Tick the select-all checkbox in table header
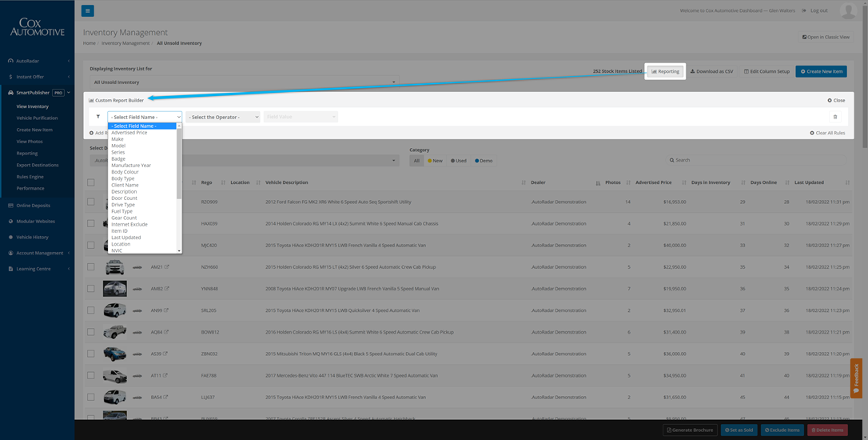The height and width of the screenshot is (440, 868). 91,182
